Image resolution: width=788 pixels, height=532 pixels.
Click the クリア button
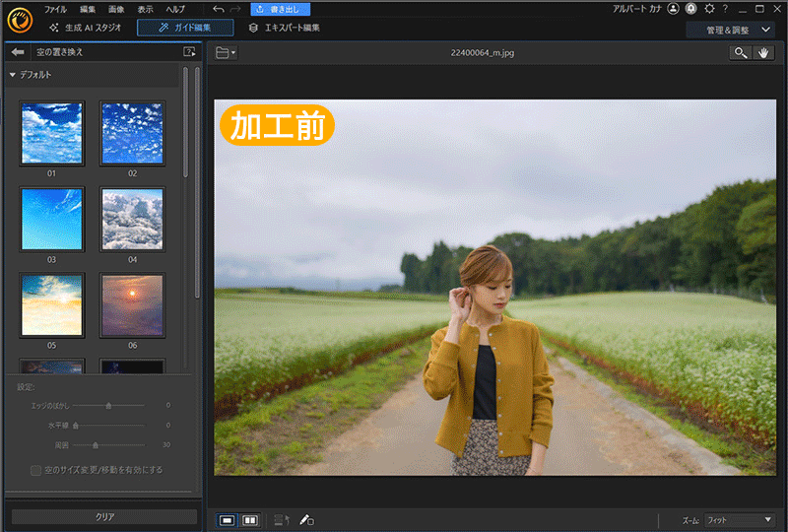pos(103,516)
